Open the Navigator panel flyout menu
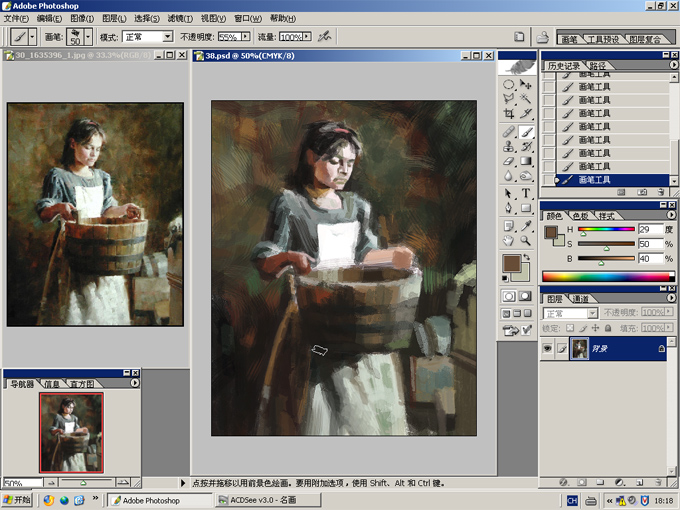Screen dimensions: 680x510 [x=135, y=383]
